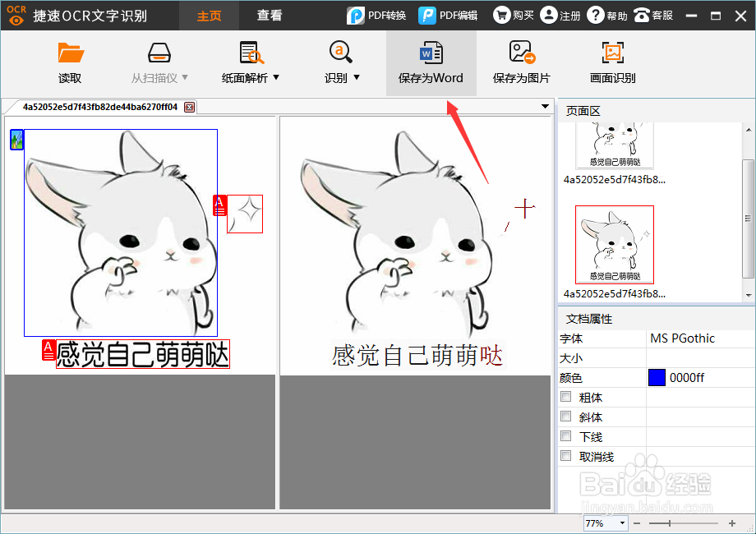Open the document tab list dropdown

tap(545, 107)
